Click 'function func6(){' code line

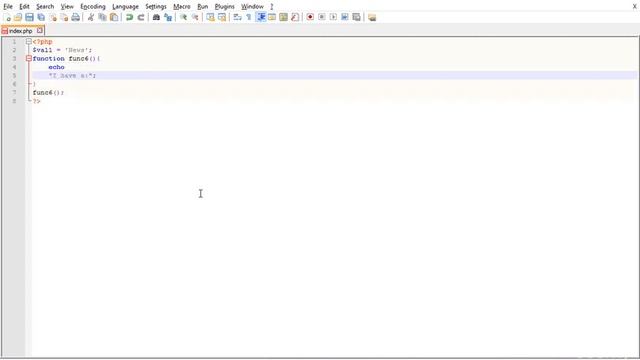tap(66, 58)
